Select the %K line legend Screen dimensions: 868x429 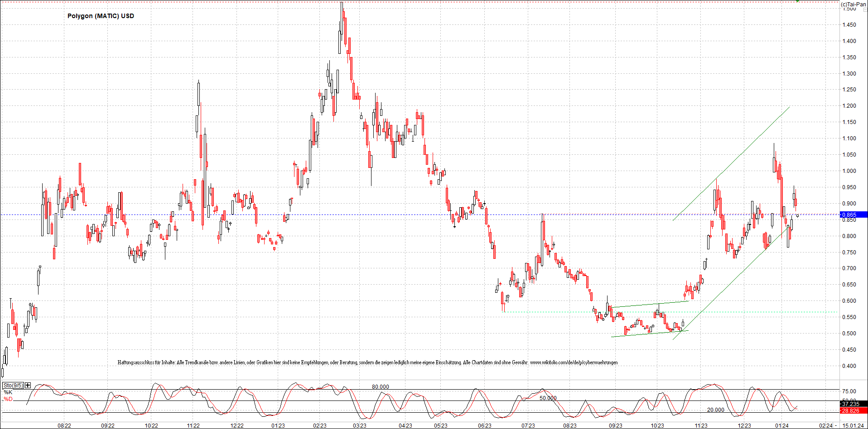tap(8, 392)
